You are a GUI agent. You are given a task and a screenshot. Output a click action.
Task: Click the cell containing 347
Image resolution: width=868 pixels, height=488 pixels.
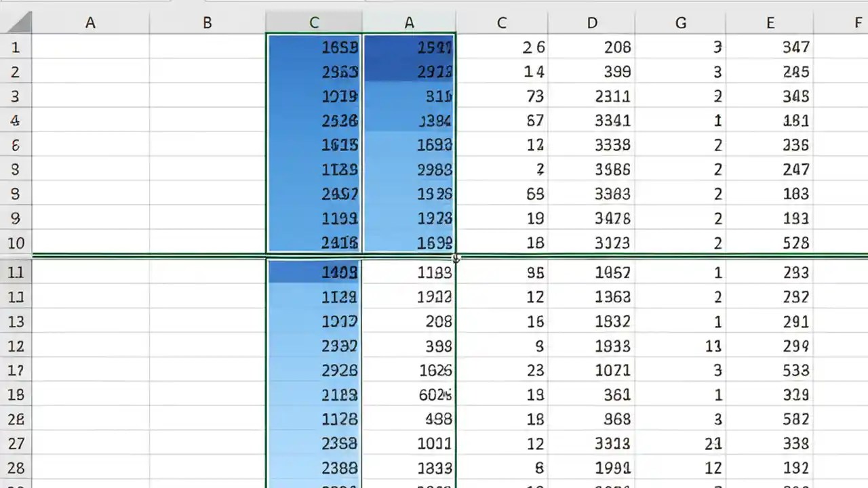tap(770, 47)
